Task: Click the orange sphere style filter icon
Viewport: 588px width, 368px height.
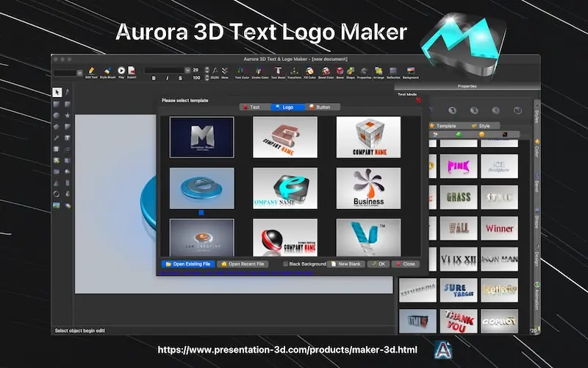Action: (x=481, y=134)
